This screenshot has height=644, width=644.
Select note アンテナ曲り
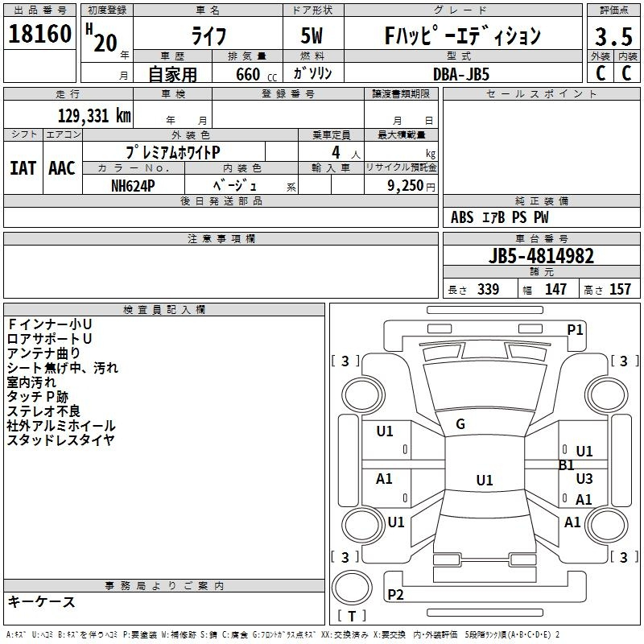[43, 353]
